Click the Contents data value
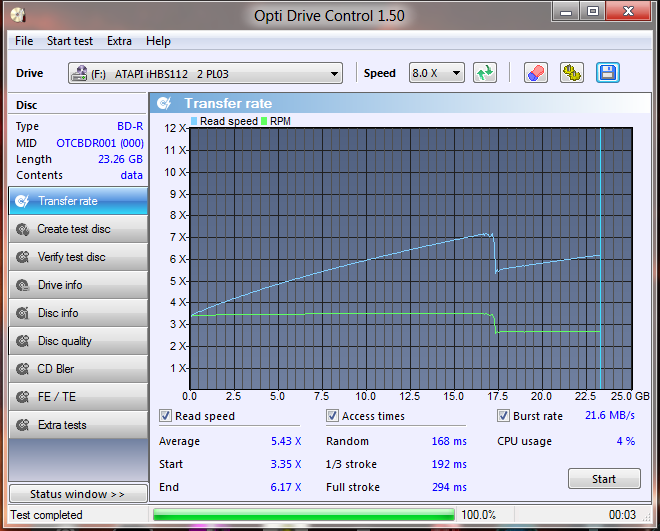 point(131,175)
